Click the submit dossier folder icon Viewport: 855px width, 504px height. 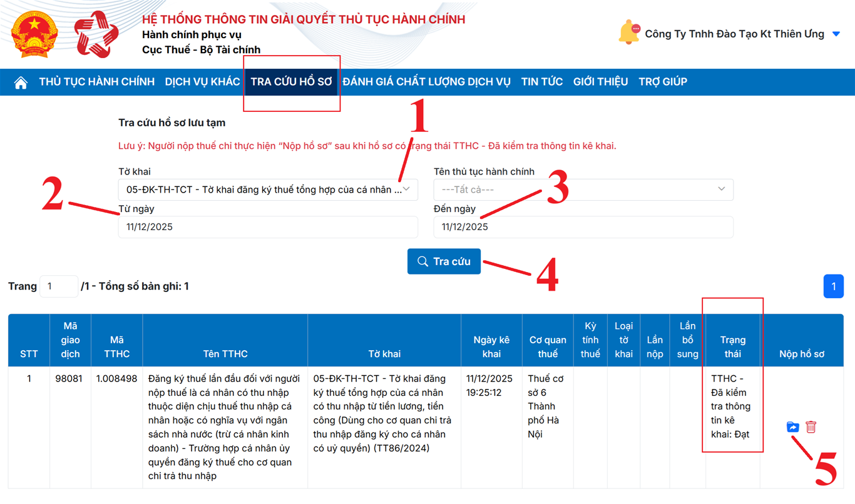(792, 427)
